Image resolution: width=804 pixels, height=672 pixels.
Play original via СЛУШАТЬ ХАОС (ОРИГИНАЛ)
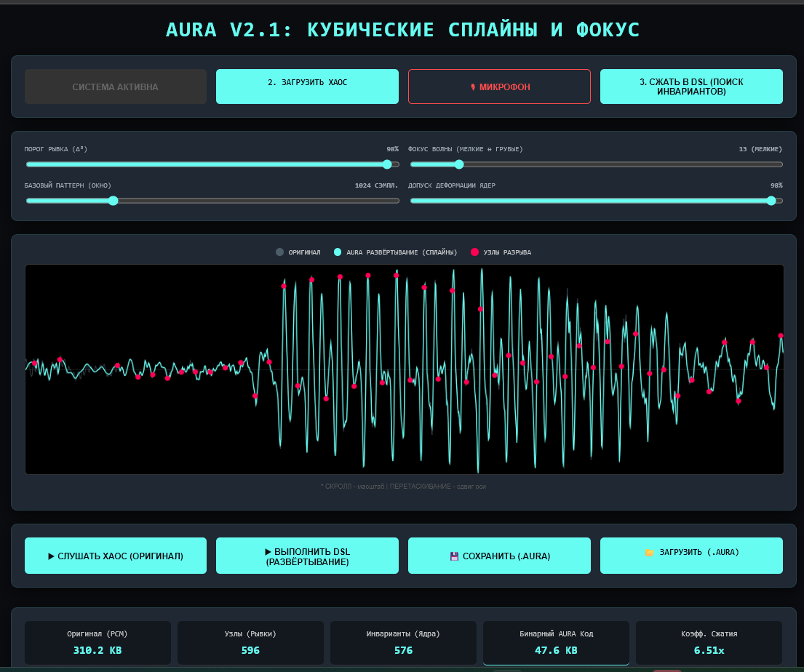click(x=116, y=556)
